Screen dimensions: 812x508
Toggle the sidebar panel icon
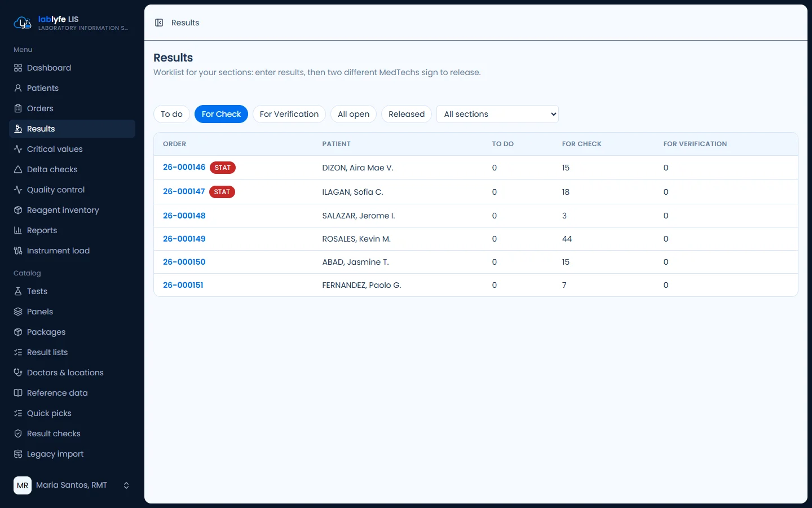159,23
